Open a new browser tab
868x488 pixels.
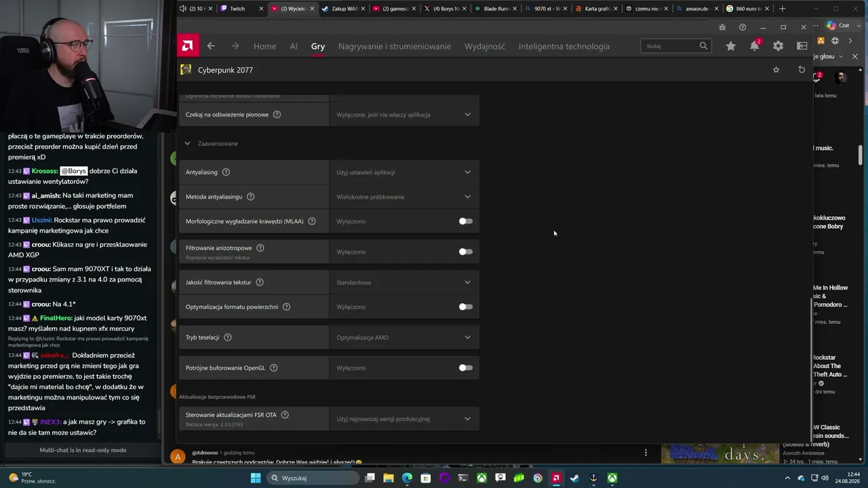(782, 9)
